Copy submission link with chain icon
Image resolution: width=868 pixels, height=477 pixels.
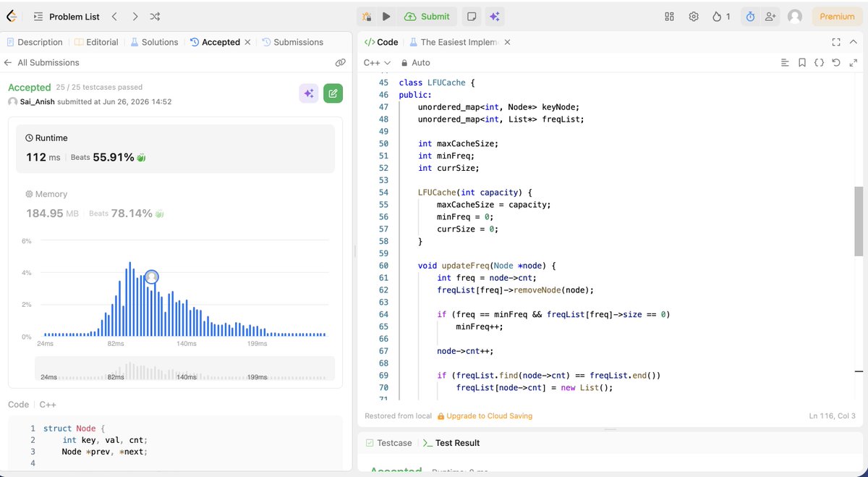[340, 62]
